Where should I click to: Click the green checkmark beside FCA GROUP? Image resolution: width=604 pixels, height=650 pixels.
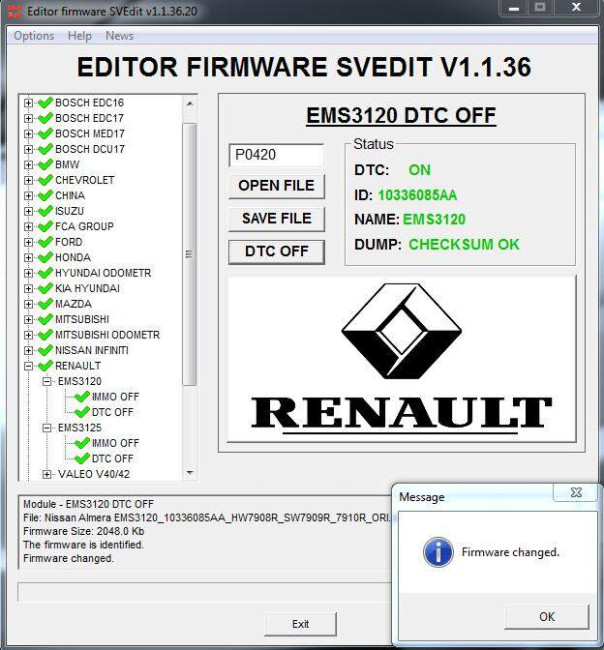click(x=45, y=226)
